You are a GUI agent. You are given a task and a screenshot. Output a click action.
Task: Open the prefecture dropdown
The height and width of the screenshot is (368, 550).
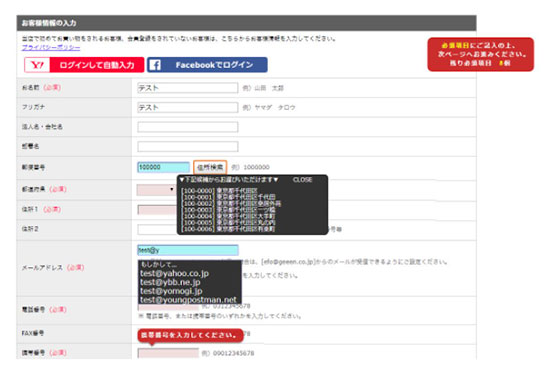click(x=156, y=190)
